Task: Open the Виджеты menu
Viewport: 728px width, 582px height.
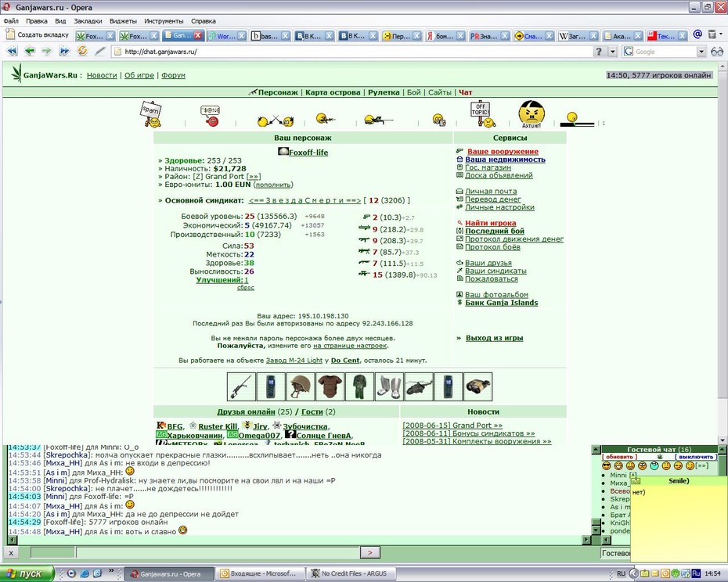Action: click(x=123, y=21)
